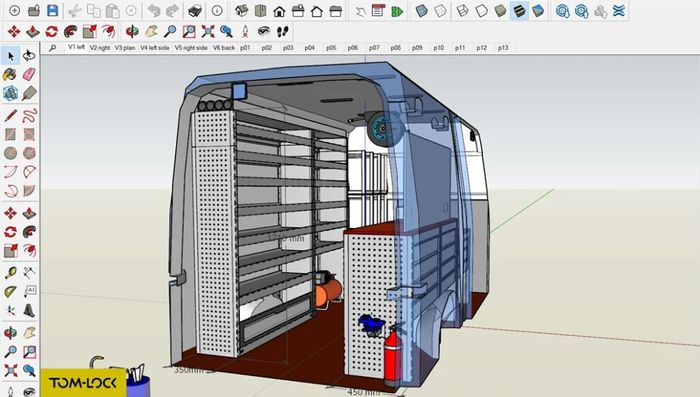Select the Position Camera tool in the top toolbar
The height and width of the screenshot is (397, 700).
pos(245,31)
